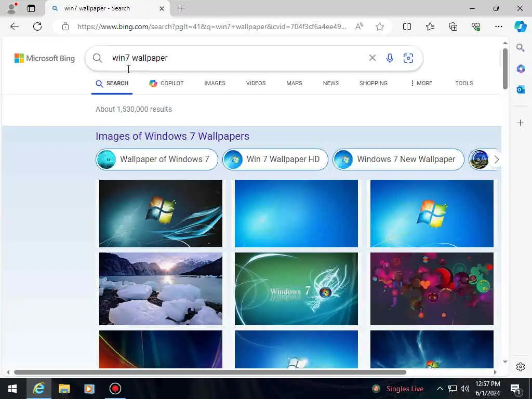532x399 pixels.
Task: Click scroll-down arrow on the vertical scrollbar
Action: click(x=505, y=362)
